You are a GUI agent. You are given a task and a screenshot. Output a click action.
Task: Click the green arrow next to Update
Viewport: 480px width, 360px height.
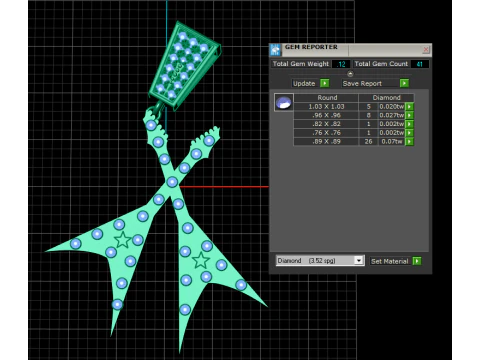tap(325, 83)
